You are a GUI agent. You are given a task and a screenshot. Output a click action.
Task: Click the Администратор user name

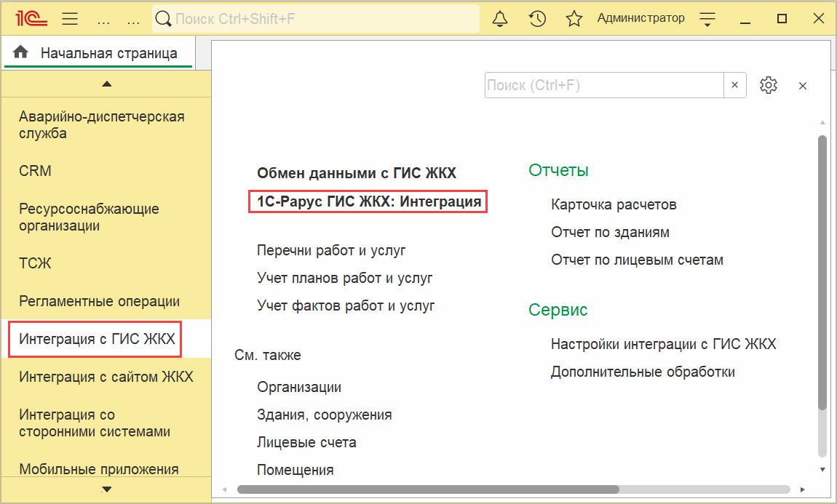[x=640, y=18]
